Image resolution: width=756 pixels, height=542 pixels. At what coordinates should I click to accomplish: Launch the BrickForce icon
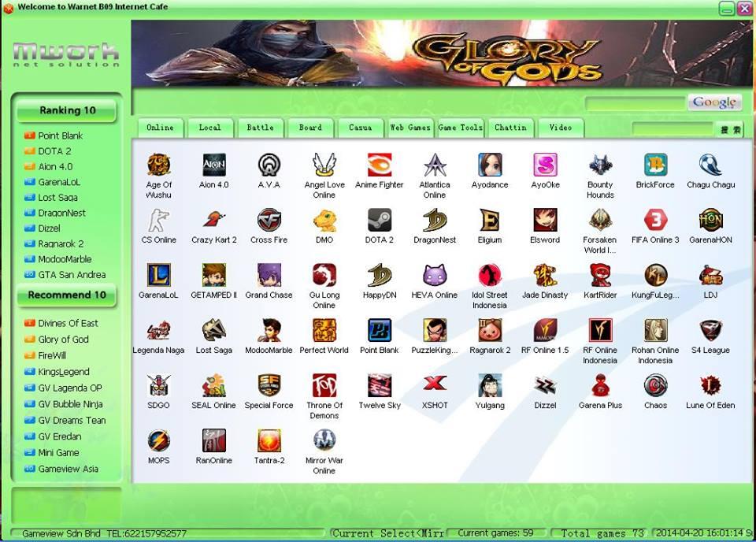click(x=655, y=165)
